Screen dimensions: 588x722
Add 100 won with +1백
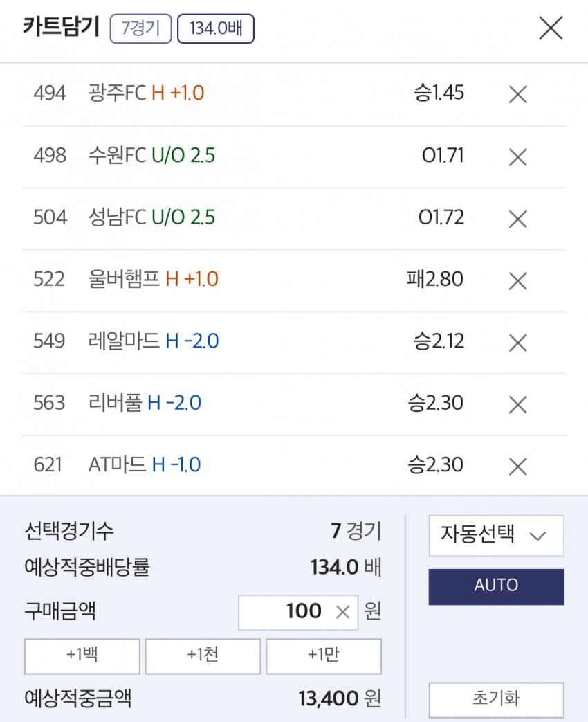tap(82, 656)
